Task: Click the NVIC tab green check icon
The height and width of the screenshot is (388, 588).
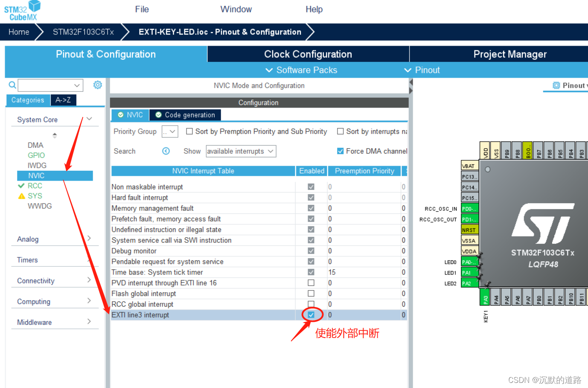Action: (x=121, y=115)
